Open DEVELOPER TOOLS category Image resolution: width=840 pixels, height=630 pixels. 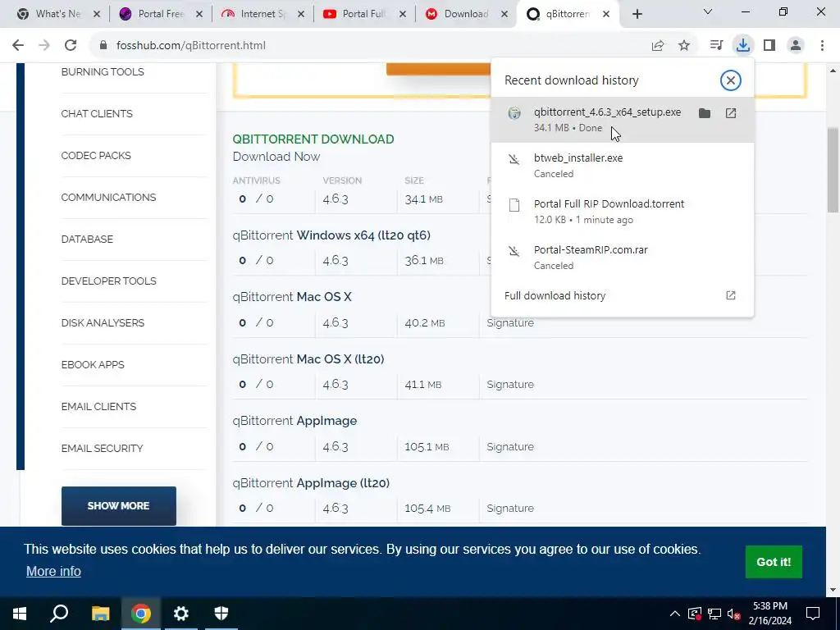[x=108, y=281]
